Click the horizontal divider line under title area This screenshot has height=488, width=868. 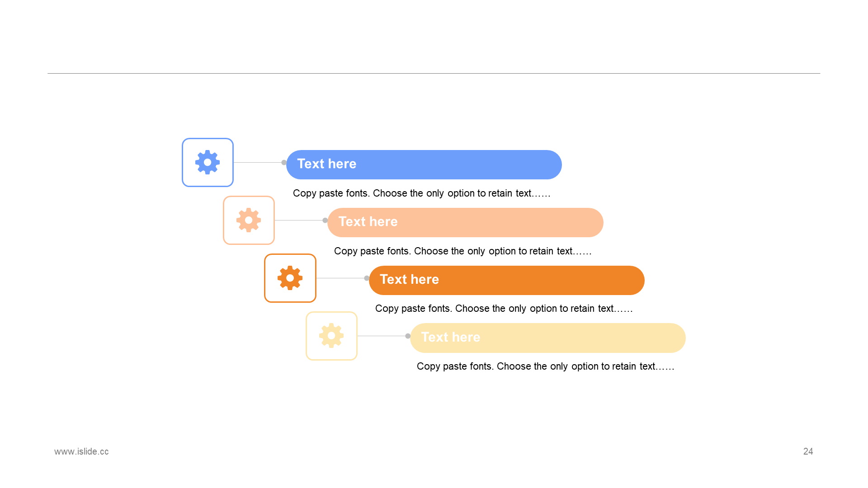(x=434, y=73)
